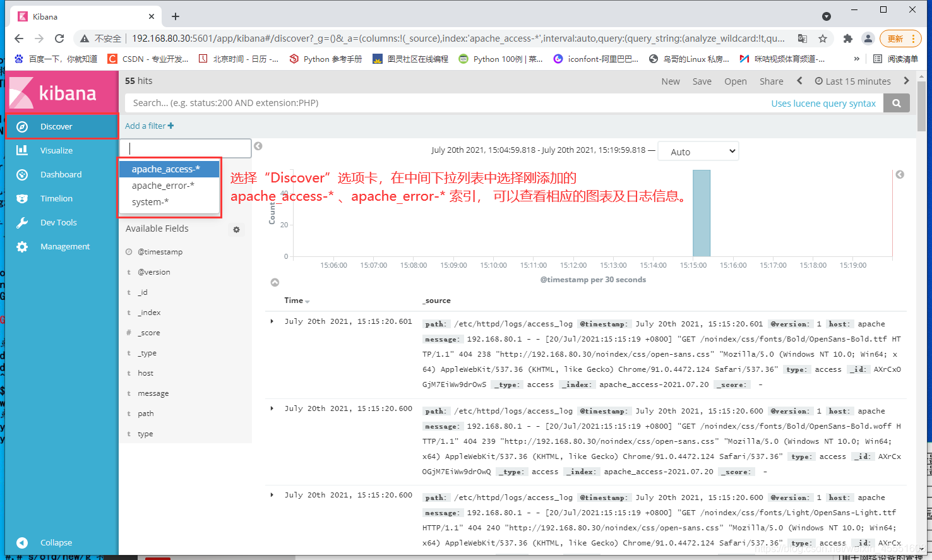Image resolution: width=932 pixels, height=560 pixels.
Task: Select the message field
Action: point(153,393)
